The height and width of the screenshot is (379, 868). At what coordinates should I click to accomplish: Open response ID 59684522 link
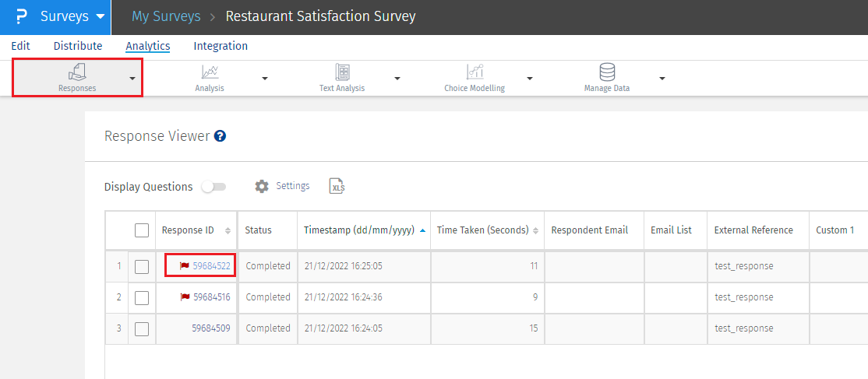(x=211, y=266)
